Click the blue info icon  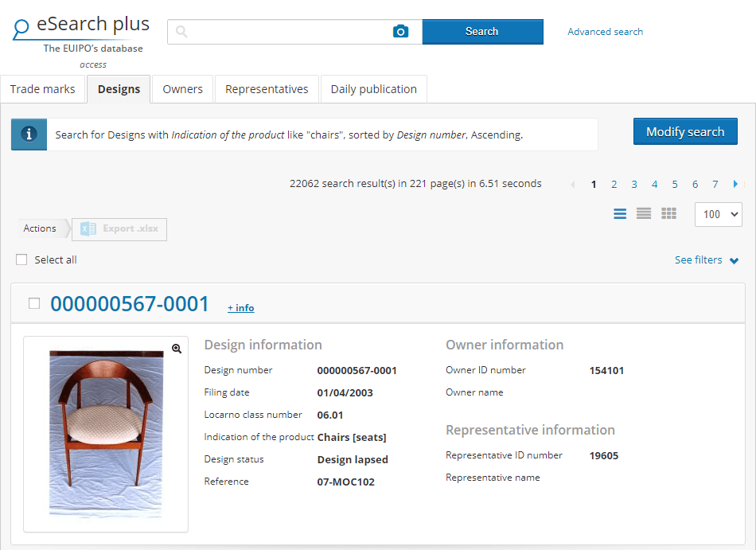tap(29, 134)
